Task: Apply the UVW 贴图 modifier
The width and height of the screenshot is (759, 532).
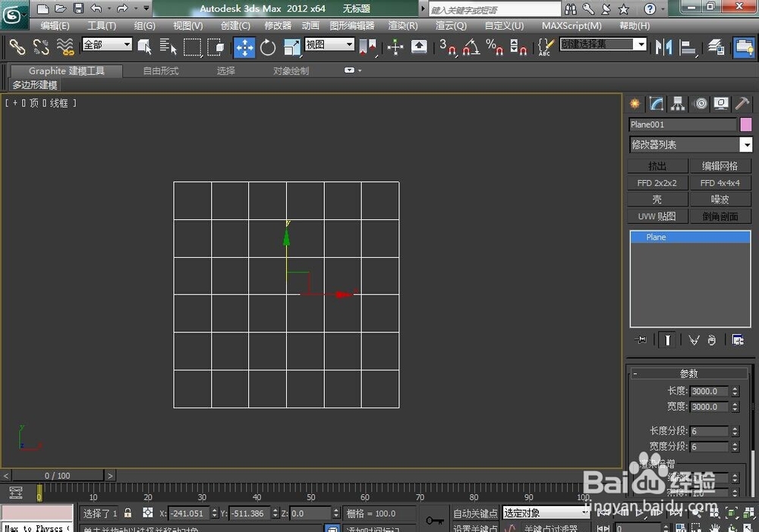Action: (657, 216)
